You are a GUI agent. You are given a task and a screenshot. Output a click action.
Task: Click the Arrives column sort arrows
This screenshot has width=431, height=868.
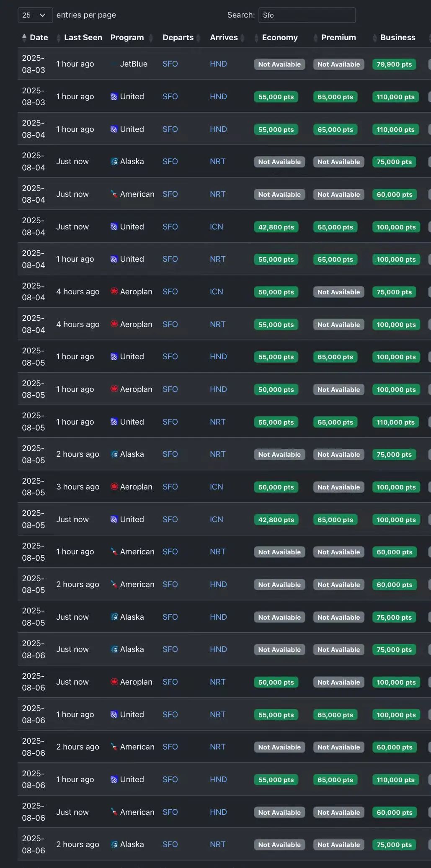pos(242,38)
